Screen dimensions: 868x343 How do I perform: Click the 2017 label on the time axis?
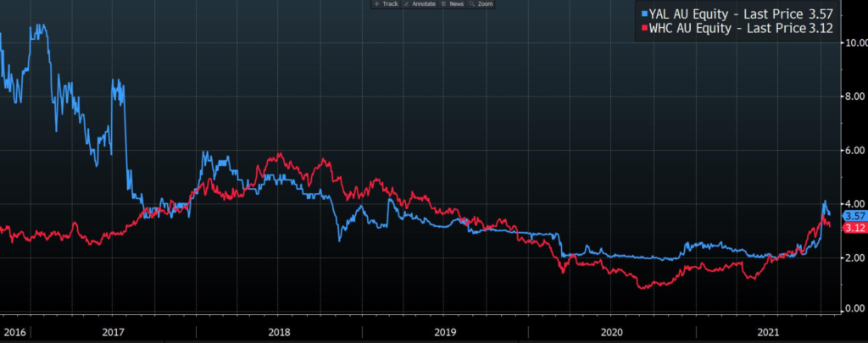tap(114, 333)
